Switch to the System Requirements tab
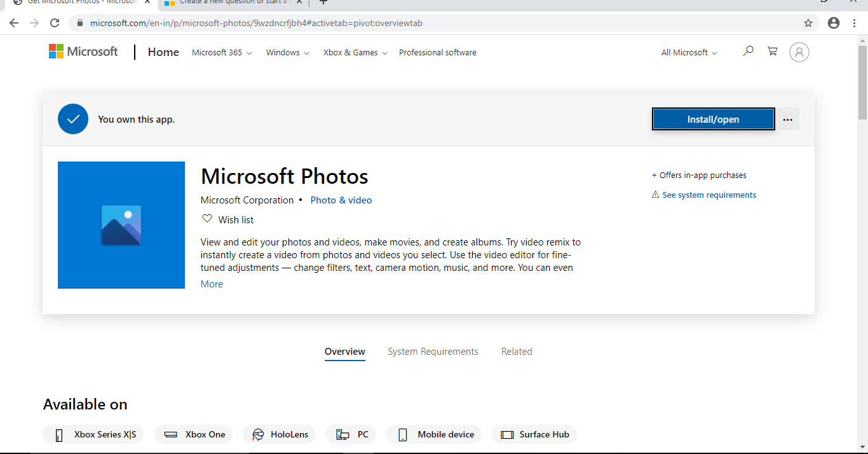 pyautogui.click(x=433, y=351)
